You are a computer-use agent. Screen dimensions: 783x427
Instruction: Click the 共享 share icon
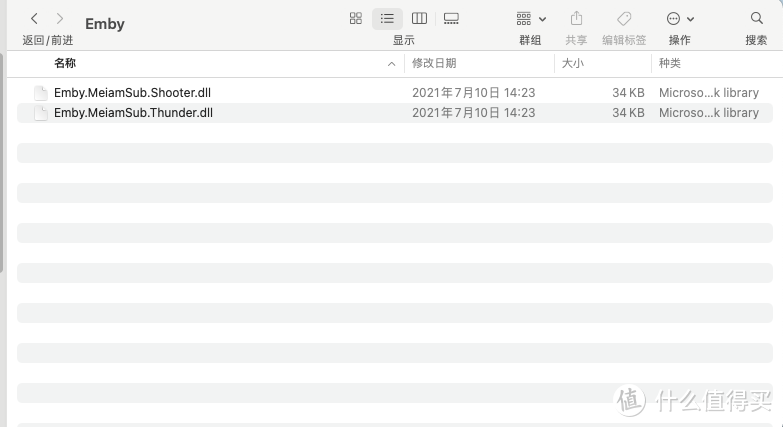pos(576,18)
